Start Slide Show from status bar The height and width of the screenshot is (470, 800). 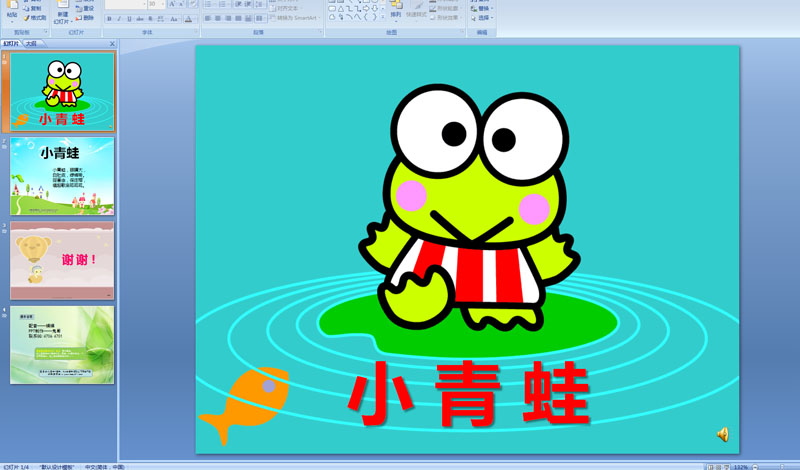click(727, 467)
